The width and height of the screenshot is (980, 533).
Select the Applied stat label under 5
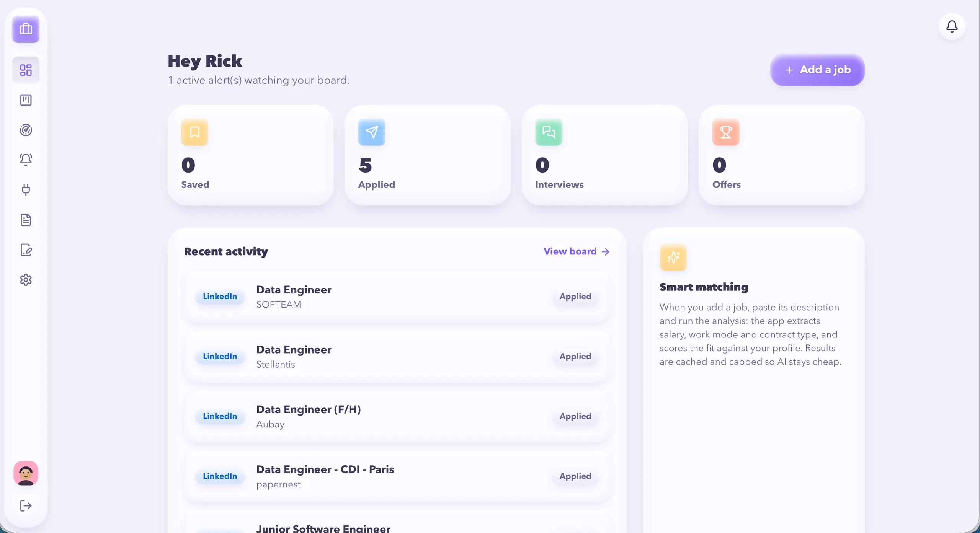click(376, 185)
